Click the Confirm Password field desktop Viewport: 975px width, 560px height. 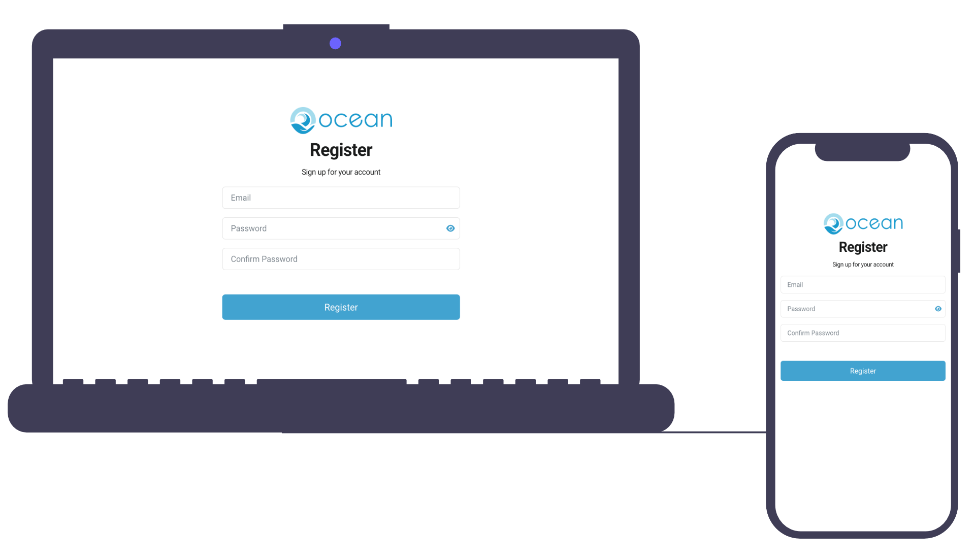(x=340, y=258)
